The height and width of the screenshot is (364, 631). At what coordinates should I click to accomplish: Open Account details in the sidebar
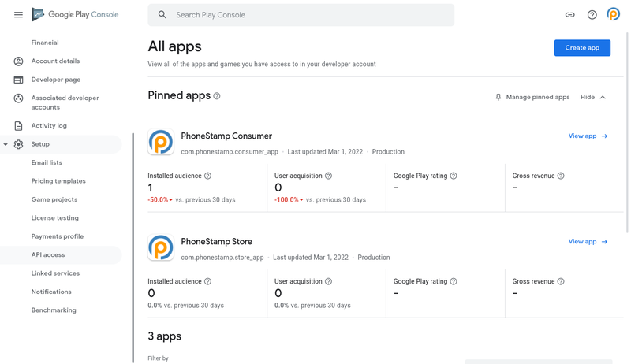(55, 61)
